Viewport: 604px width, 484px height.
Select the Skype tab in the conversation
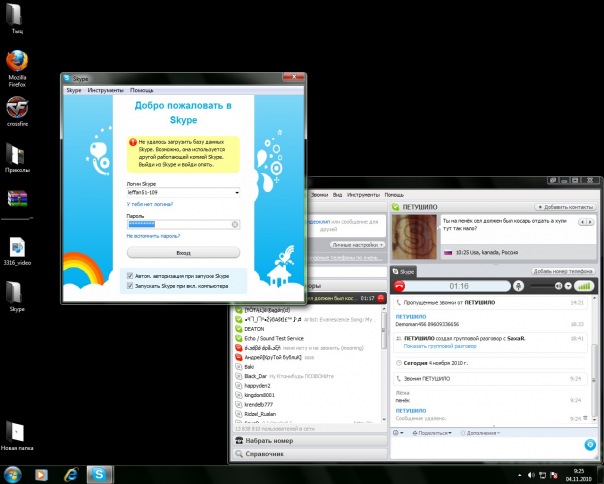point(403,272)
